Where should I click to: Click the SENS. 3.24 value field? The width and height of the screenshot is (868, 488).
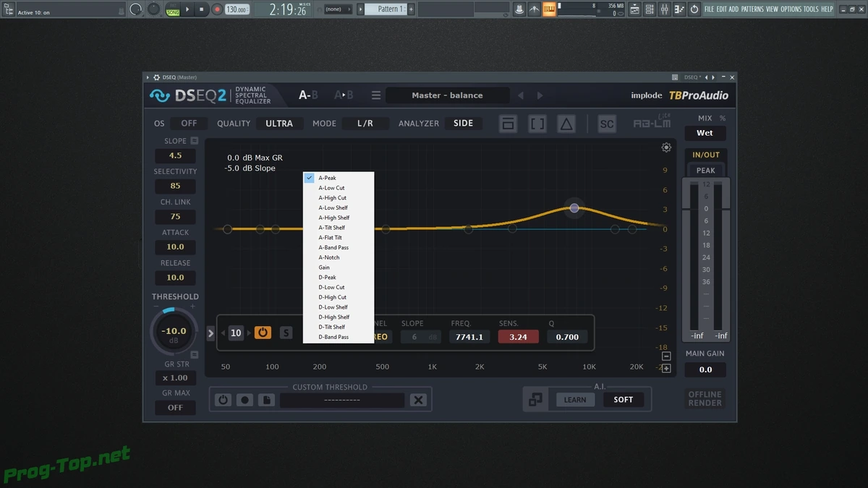(518, 337)
